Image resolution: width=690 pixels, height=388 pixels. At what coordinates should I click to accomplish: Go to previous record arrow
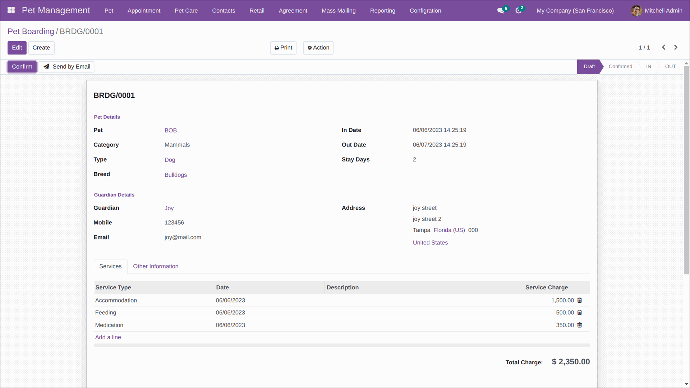(663, 48)
